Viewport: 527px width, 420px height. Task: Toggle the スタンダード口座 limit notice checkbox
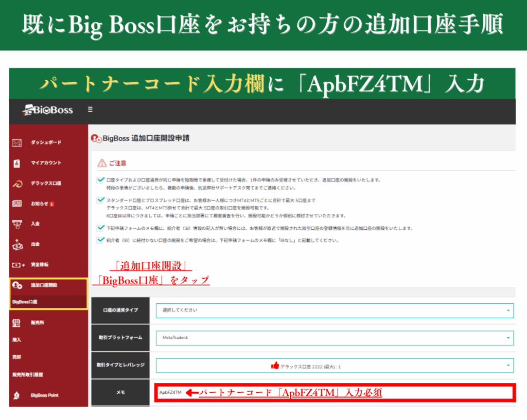click(x=100, y=200)
